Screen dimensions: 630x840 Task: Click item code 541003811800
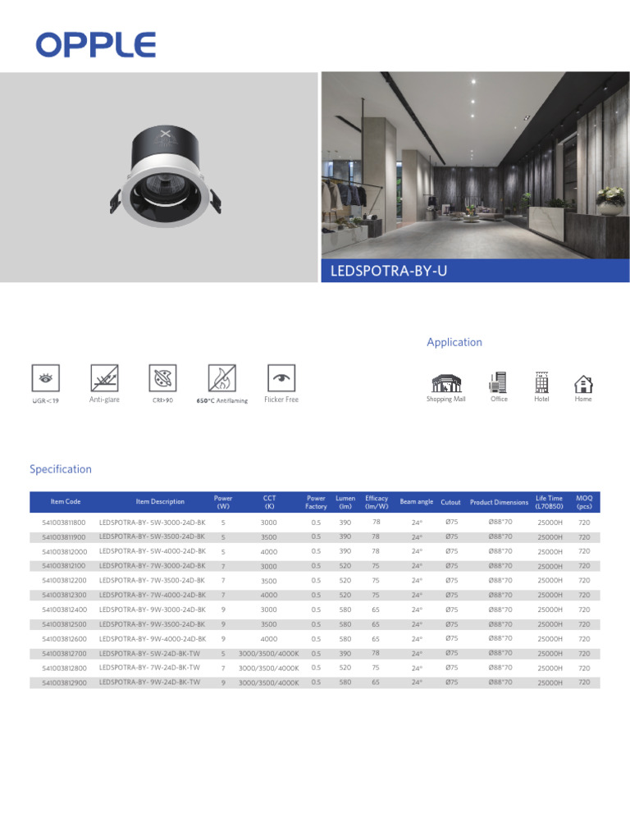tap(64, 523)
